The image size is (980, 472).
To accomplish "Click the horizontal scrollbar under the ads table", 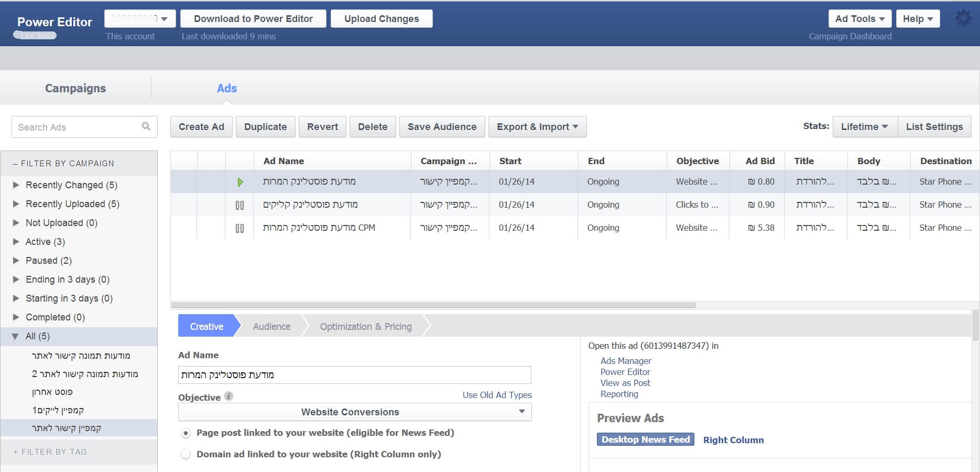I will click(x=433, y=305).
